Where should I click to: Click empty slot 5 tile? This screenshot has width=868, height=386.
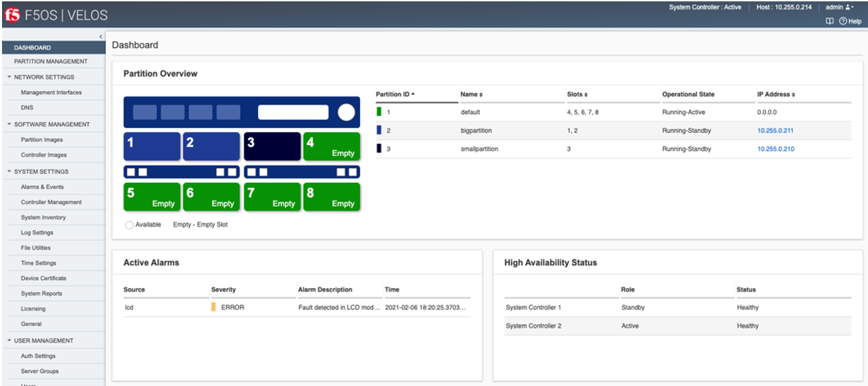click(x=152, y=196)
